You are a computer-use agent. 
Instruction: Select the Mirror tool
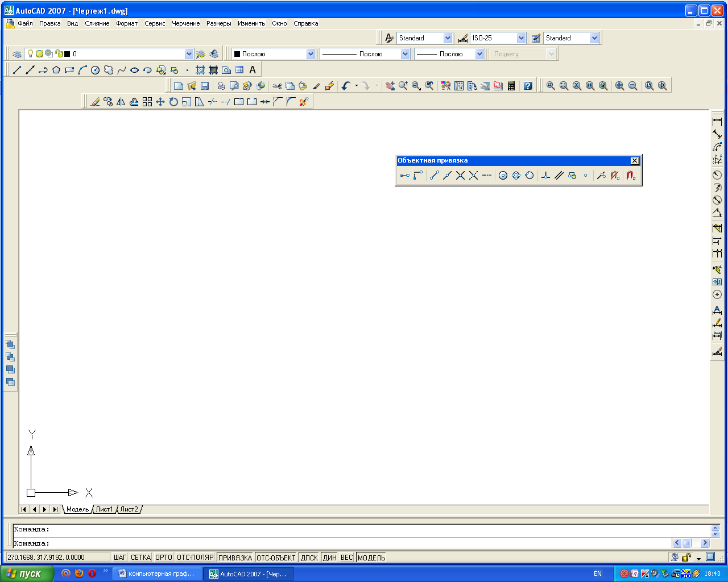coord(121,102)
